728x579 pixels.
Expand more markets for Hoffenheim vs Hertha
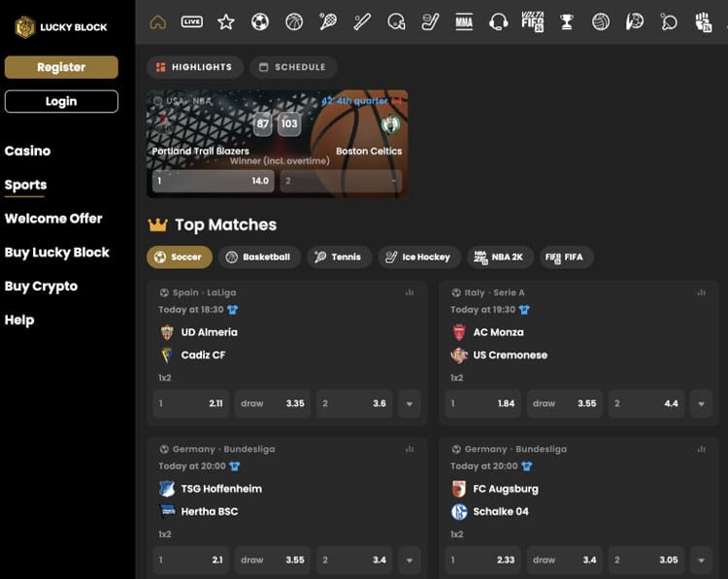[x=410, y=560]
